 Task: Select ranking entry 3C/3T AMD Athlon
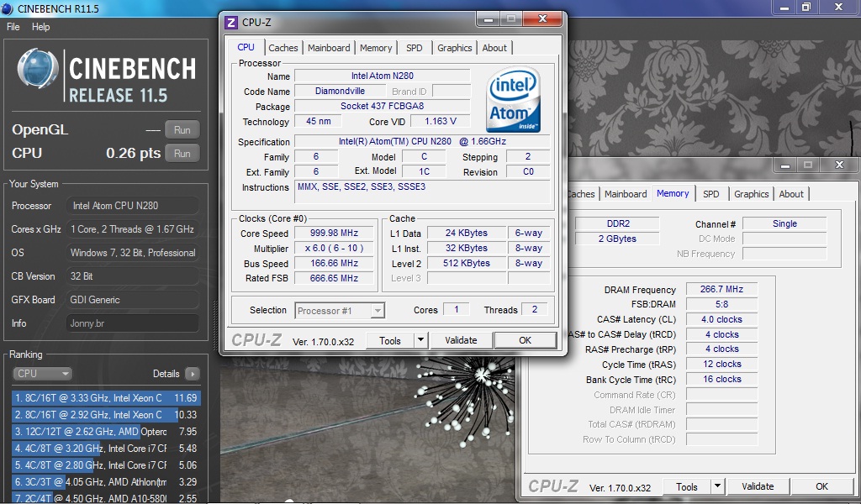click(x=105, y=481)
